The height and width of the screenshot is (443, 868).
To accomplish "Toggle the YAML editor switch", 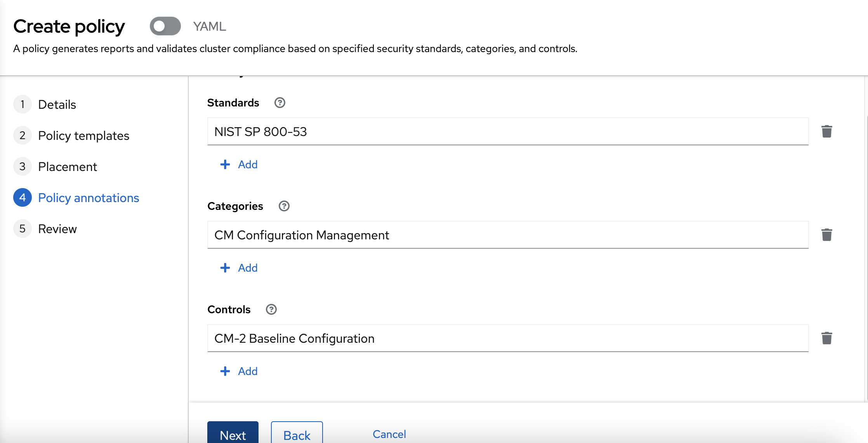I will click(x=165, y=26).
